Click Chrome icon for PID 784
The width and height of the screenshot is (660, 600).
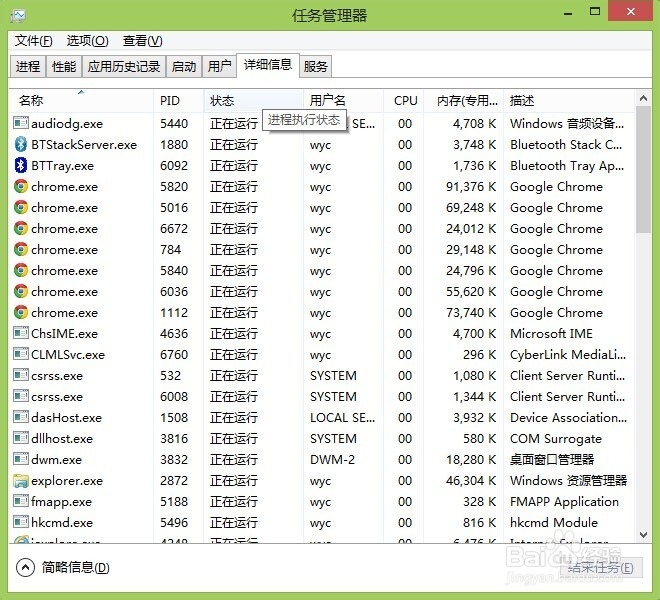(21, 249)
